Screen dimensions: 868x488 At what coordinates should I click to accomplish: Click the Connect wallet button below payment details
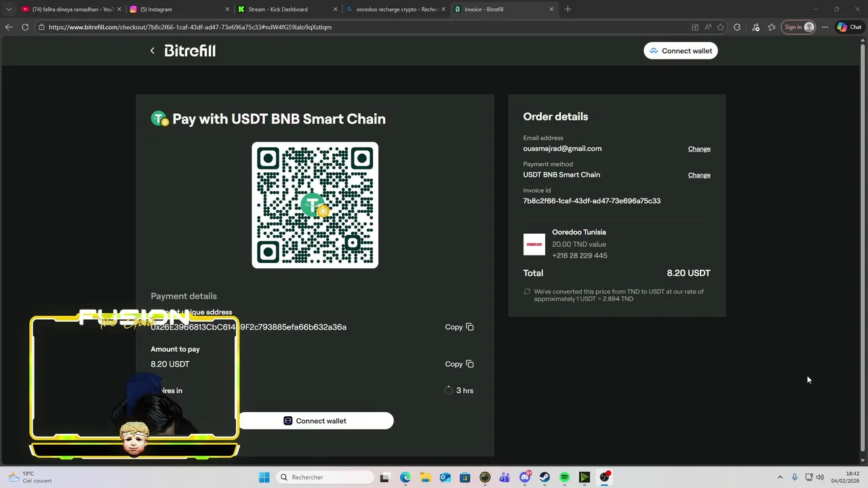(315, 421)
